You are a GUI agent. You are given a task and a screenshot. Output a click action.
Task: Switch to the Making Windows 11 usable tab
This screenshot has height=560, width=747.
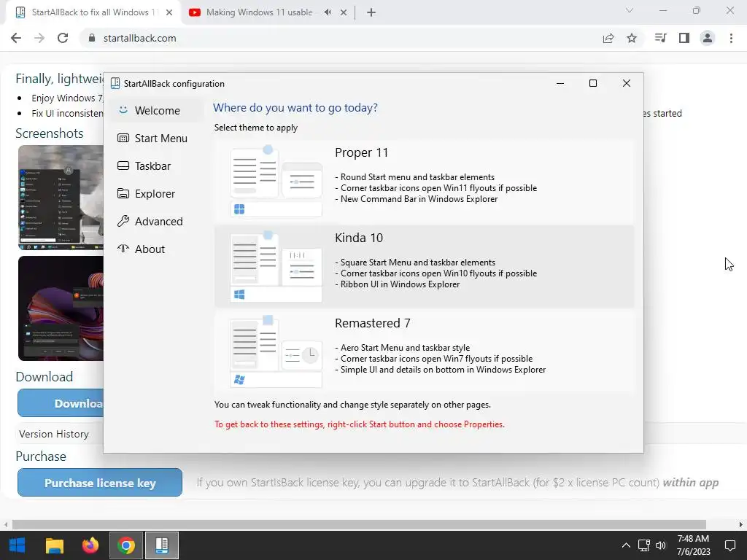(259, 12)
